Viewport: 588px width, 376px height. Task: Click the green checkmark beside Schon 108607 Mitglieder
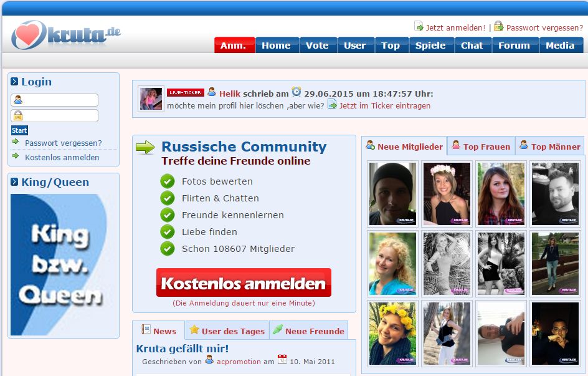click(168, 248)
